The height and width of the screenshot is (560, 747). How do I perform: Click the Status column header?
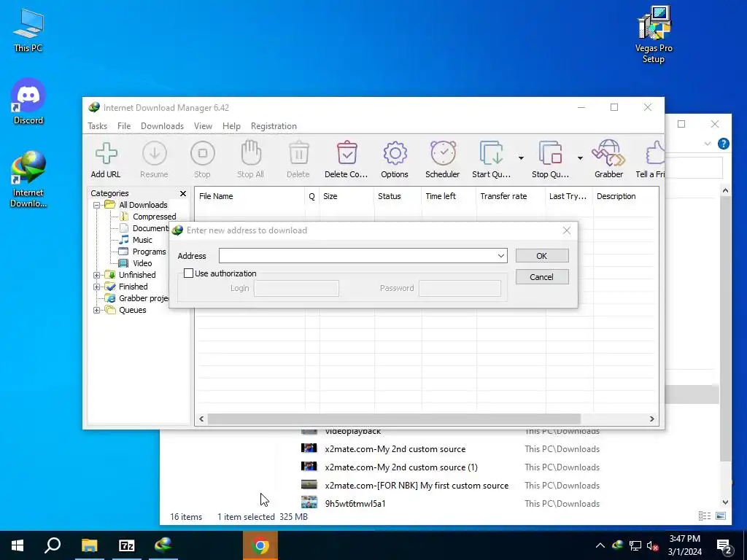[x=398, y=196]
